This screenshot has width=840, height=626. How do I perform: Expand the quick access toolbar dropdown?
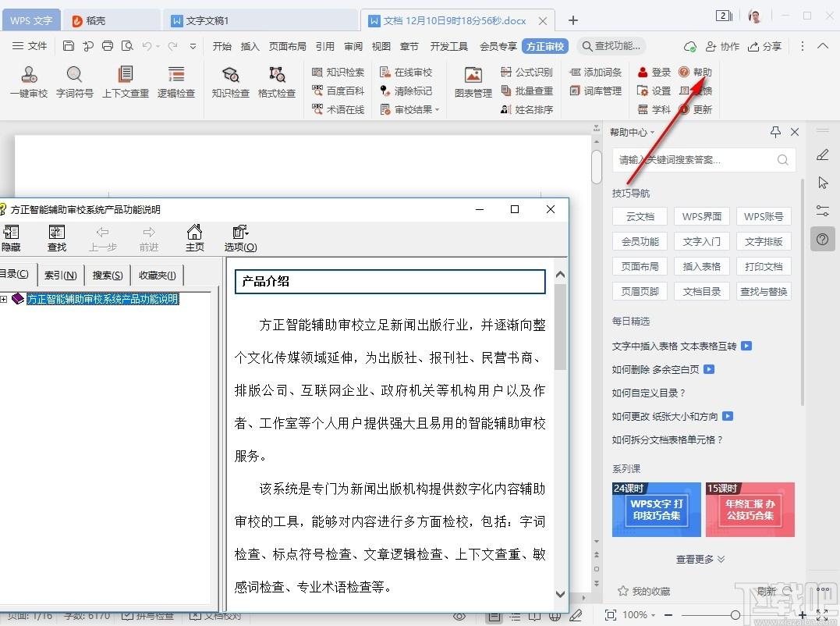193,47
